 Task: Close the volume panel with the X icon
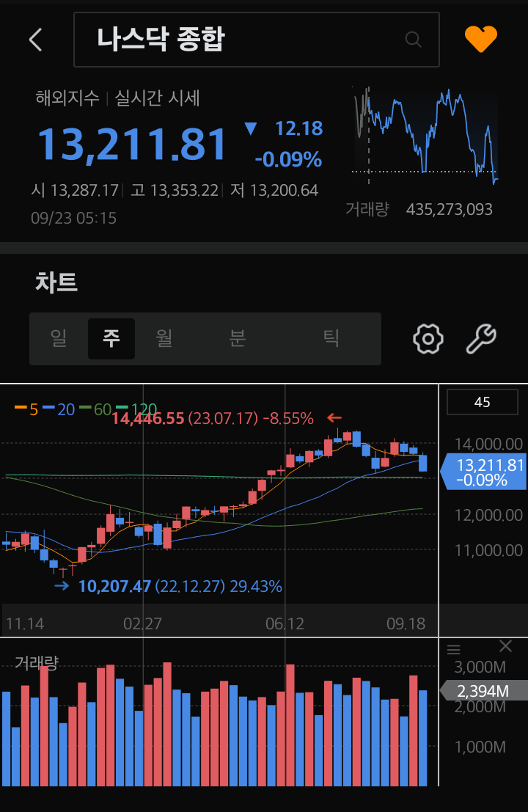click(506, 645)
